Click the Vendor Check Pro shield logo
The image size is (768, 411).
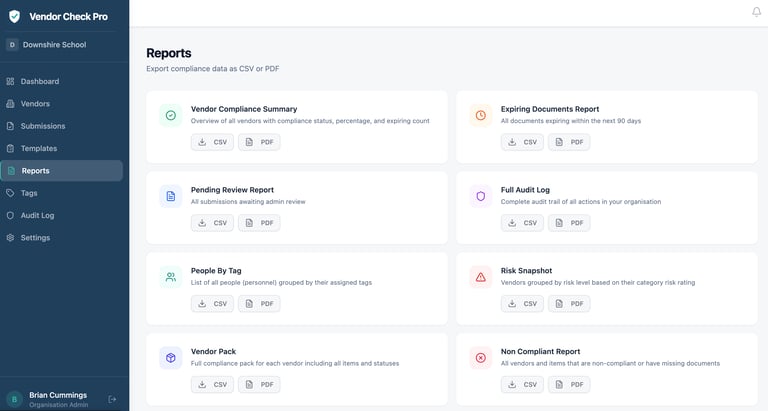click(x=14, y=16)
